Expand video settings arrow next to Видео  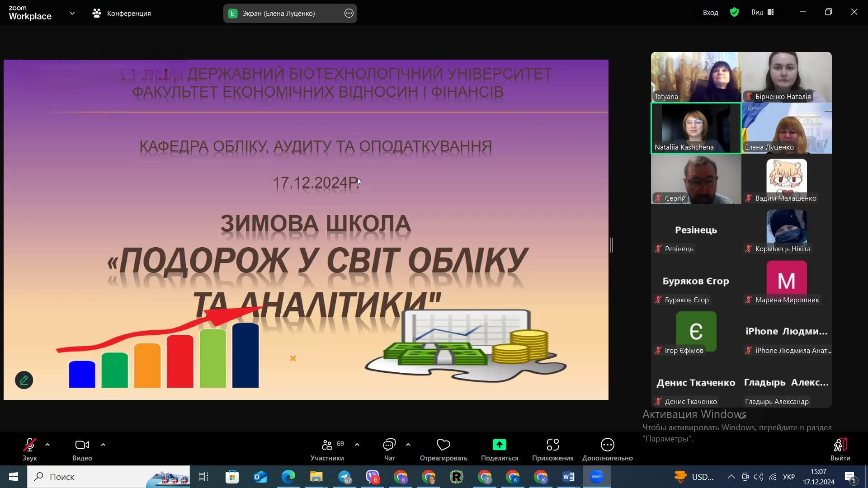click(103, 445)
